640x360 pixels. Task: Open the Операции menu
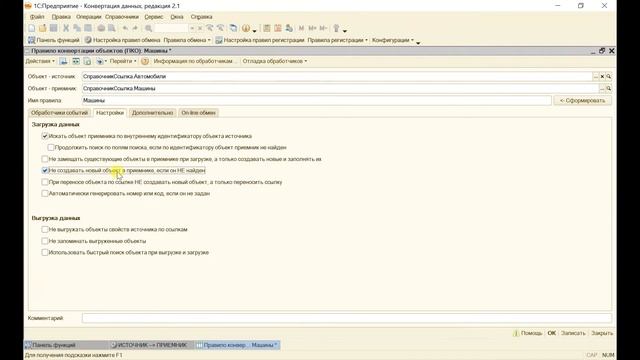89,17
